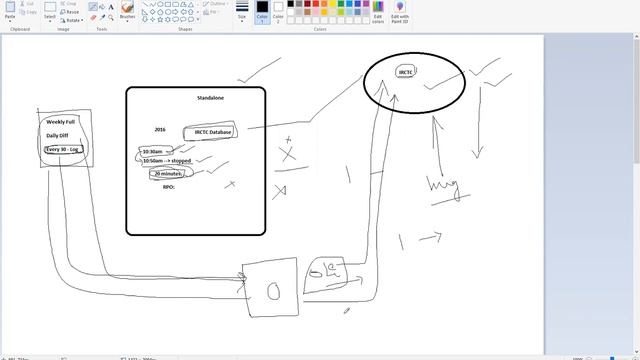The image size is (640, 360).
Task: Click the Brushes icon
Action: [x=127, y=7]
